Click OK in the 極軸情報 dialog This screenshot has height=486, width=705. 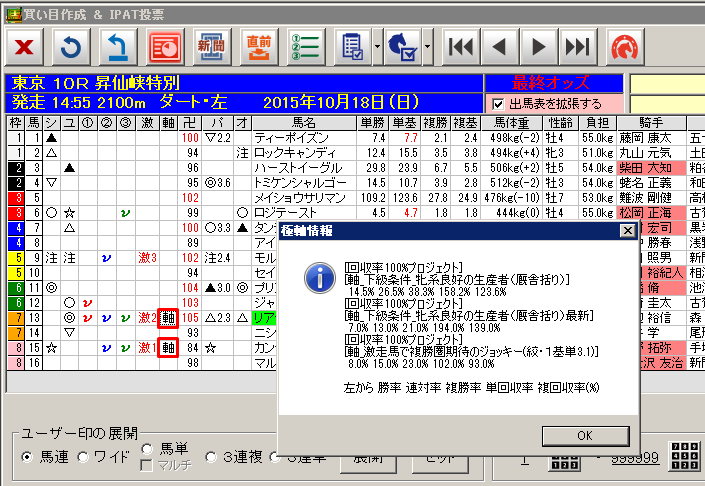point(585,436)
